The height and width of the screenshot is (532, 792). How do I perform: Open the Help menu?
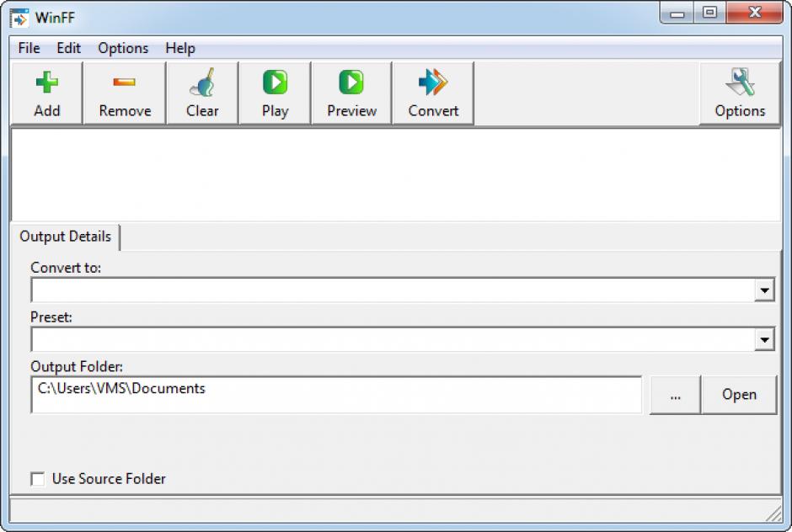pyautogui.click(x=180, y=48)
